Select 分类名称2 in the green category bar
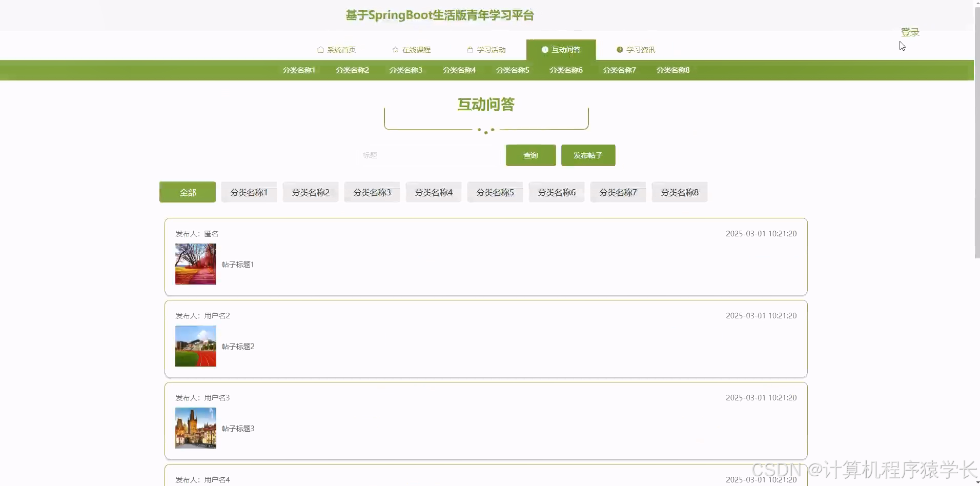The width and height of the screenshot is (980, 486). (x=352, y=70)
